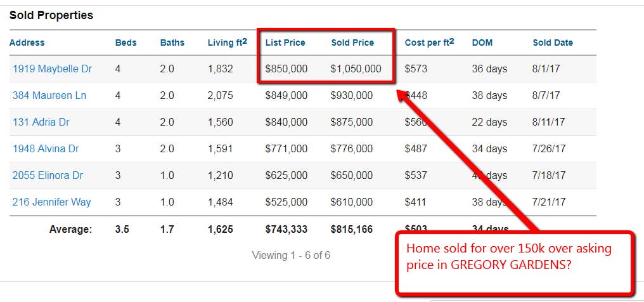Sort by Sold Price column header
Image resolution: width=644 pixels, height=302 pixels.
[x=353, y=43]
